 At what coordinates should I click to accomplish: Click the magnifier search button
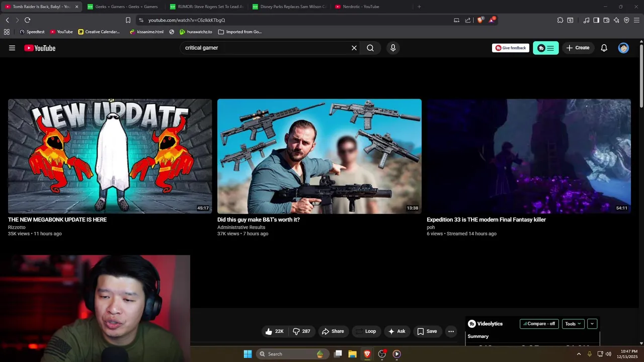370,48
